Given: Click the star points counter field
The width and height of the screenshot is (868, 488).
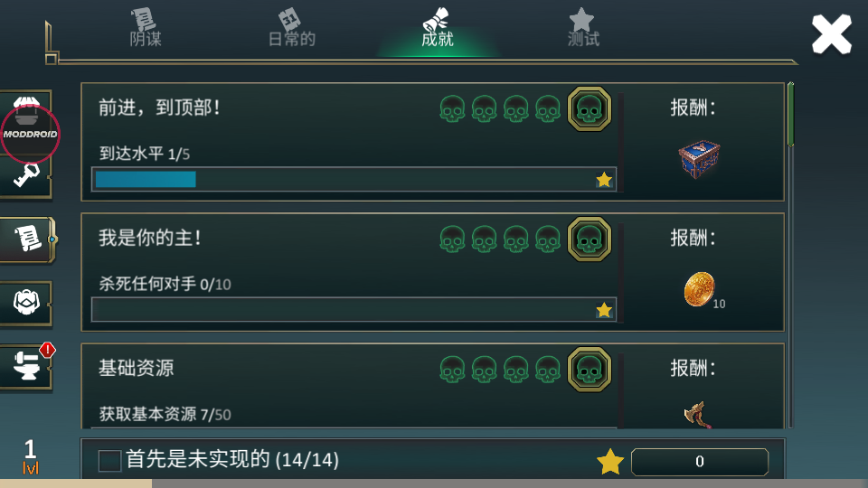Looking at the screenshot, I should pos(700,462).
